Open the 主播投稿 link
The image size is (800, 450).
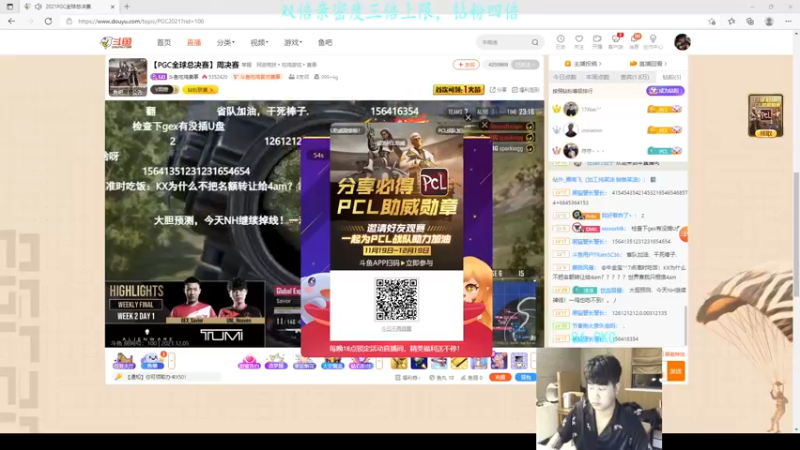point(583,64)
